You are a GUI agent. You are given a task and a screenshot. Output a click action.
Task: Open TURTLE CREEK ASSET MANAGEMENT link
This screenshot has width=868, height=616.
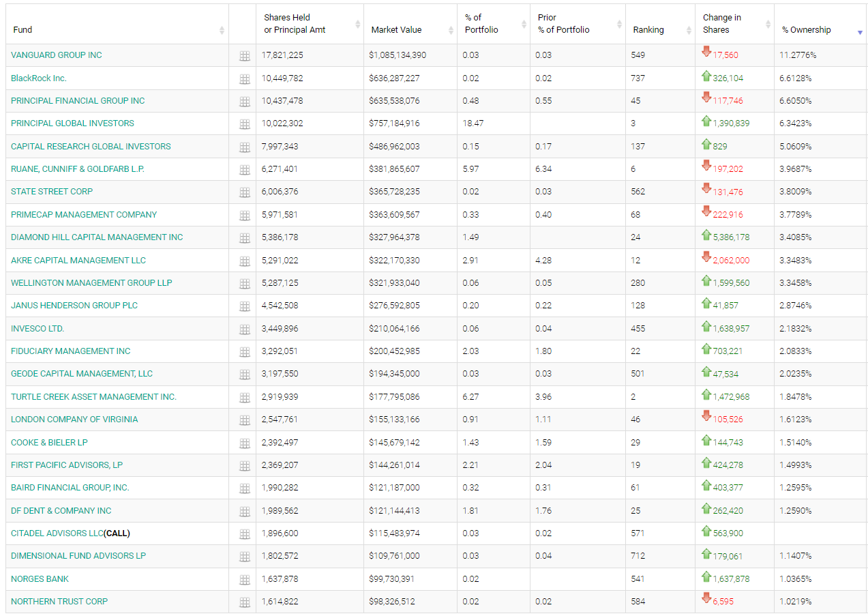pyautogui.click(x=93, y=397)
